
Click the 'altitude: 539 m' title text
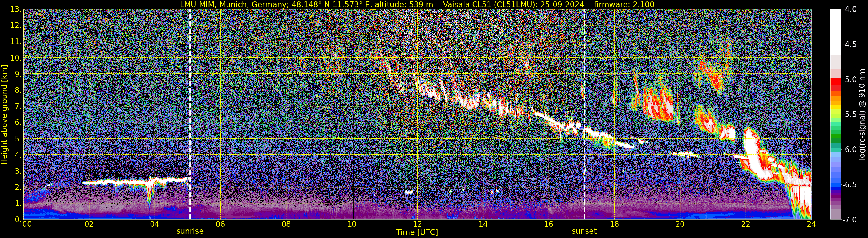(x=404, y=4)
